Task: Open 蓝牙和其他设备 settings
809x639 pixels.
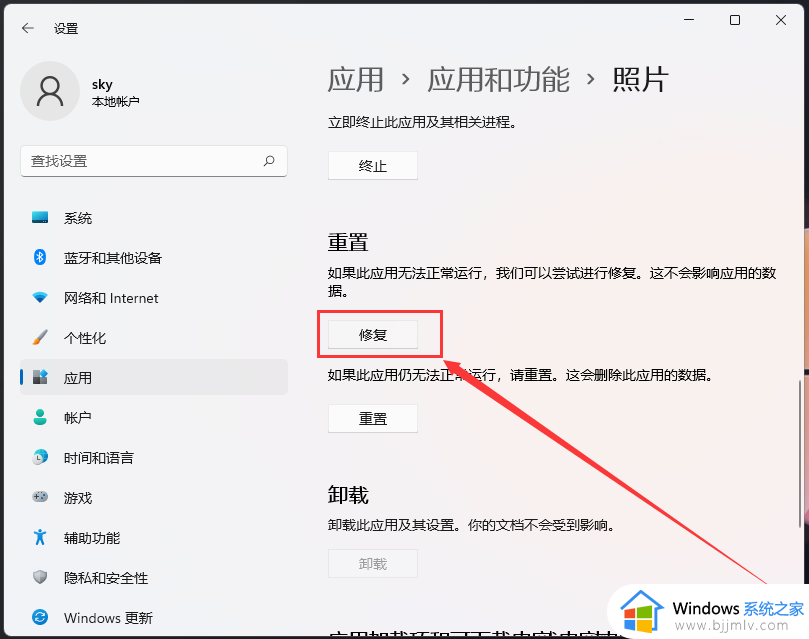Action: click(x=154, y=258)
